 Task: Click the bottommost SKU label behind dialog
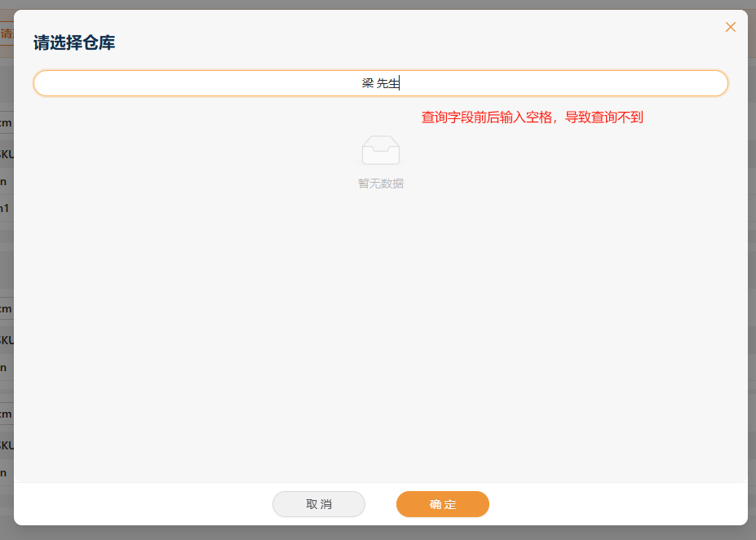click(6, 445)
